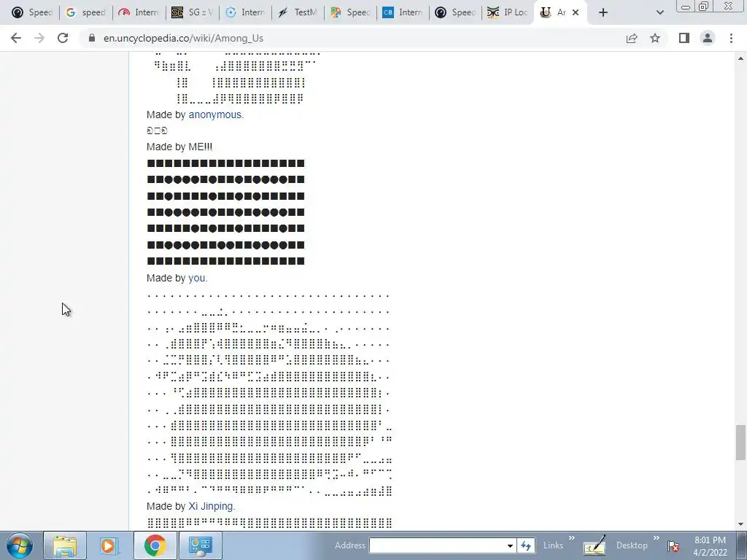
Task: Restore the browser window size
Action: click(704, 6)
